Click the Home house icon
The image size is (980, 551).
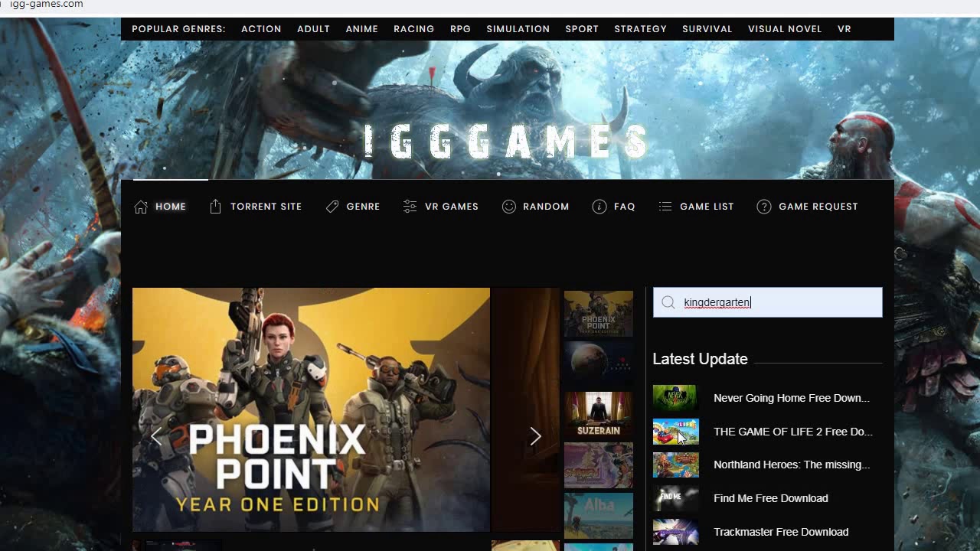(x=141, y=207)
